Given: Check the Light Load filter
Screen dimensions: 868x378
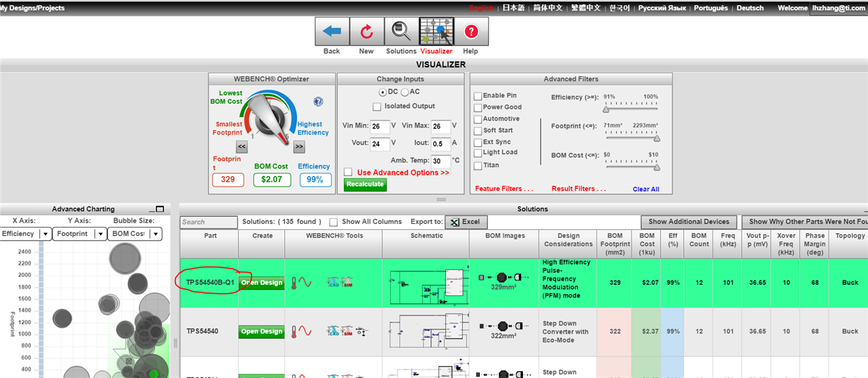Looking at the screenshot, I should tap(478, 153).
